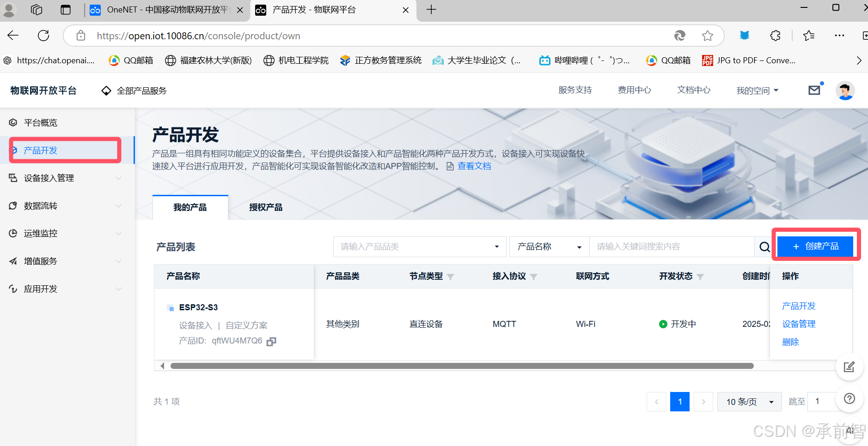Open 服务支持 top menu
The height and width of the screenshot is (446, 868).
click(x=575, y=90)
